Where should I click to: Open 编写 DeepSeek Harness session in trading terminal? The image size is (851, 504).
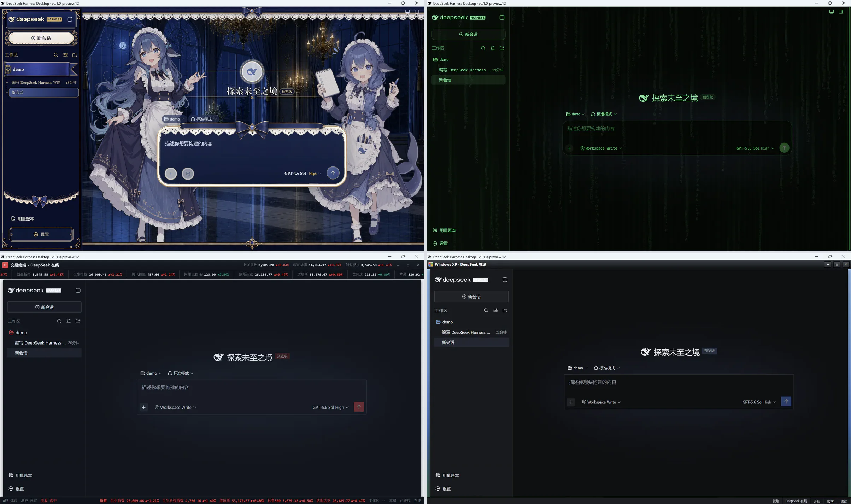pyautogui.click(x=44, y=343)
